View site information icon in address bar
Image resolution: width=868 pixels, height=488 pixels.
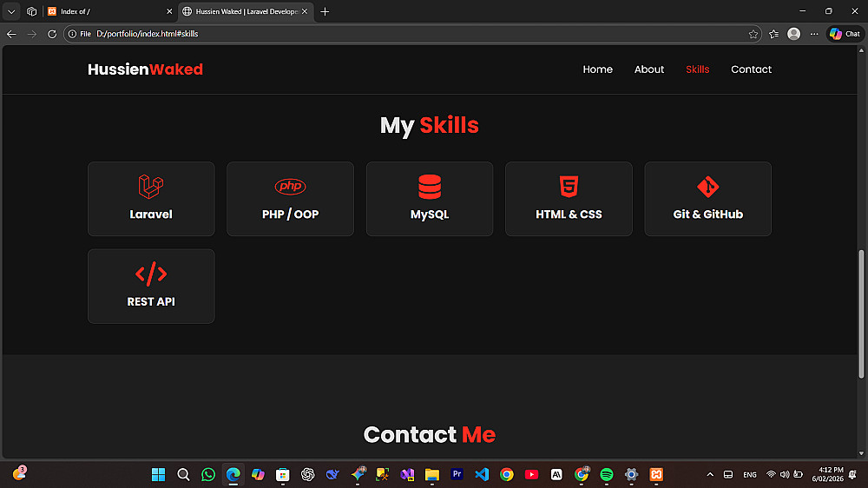click(x=72, y=34)
